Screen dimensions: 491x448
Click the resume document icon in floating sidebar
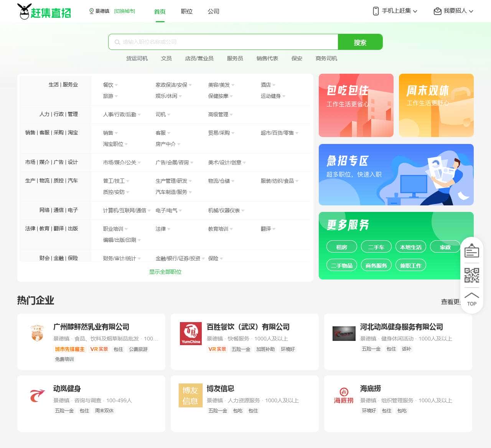point(471,251)
